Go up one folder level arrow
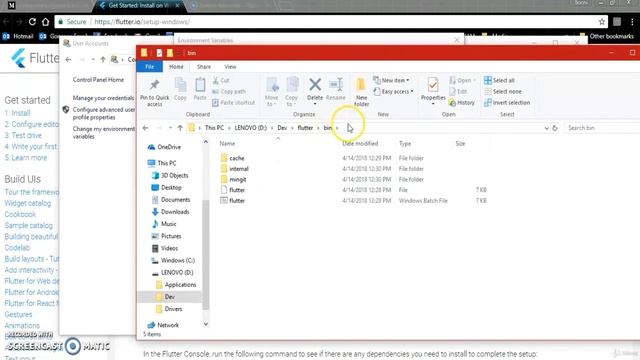Viewport: 640px width, 360px height. (x=180, y=128)
